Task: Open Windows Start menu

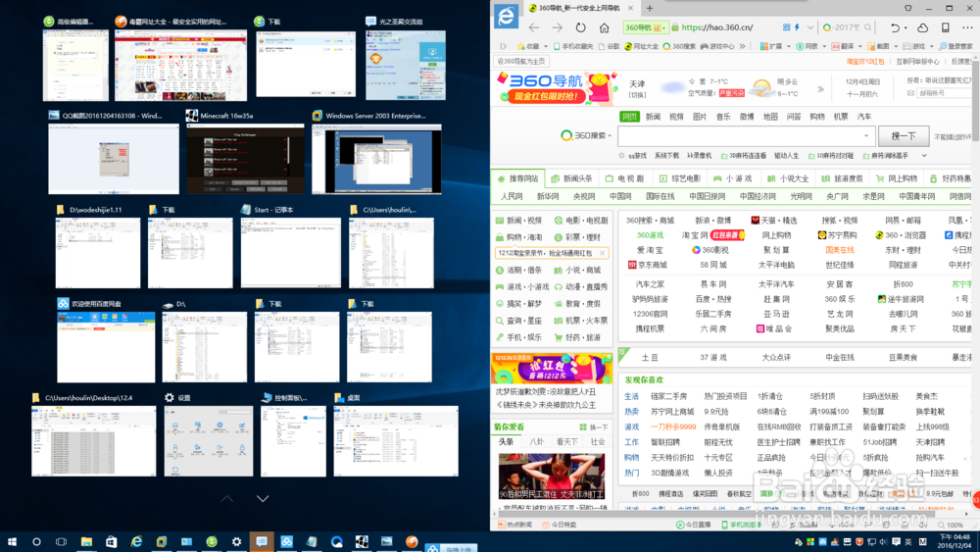Action: (x=12, y=541)
